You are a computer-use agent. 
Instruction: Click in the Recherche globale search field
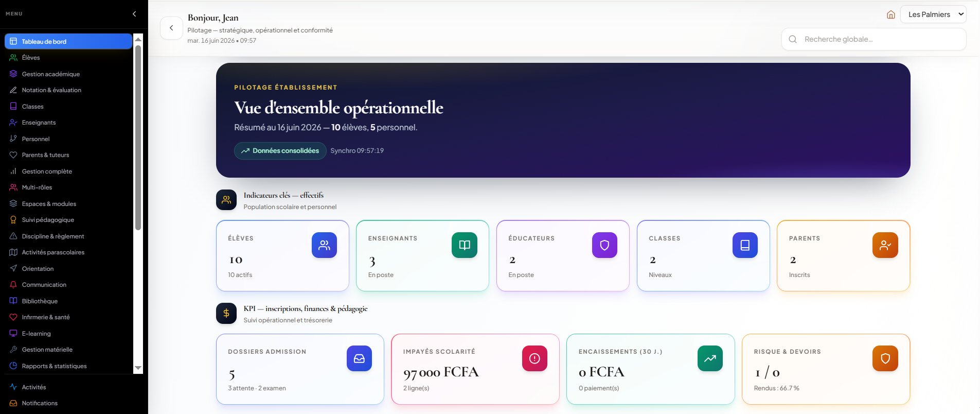(x=874, y=39)
